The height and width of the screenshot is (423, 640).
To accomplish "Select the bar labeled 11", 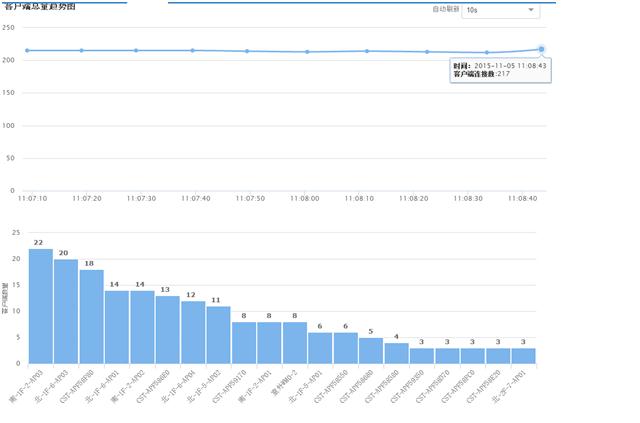I will (219, 335).
